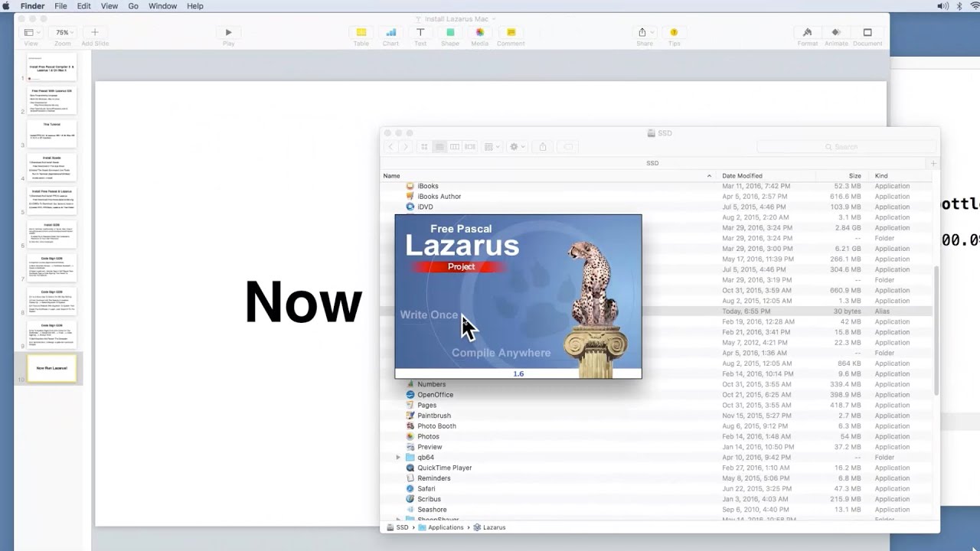Open Finder arrange items dropdown
The width and height of the screenshot is (980, 551).
point(492,147)
